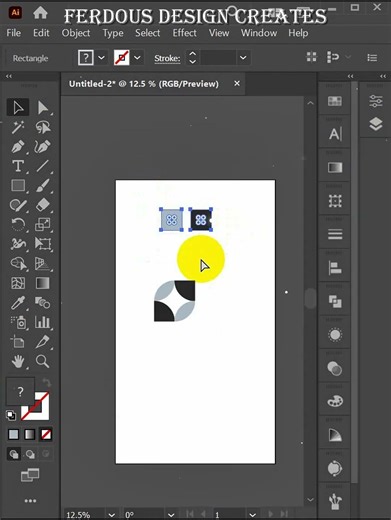Select the Mesh tool

pos(18,283)
